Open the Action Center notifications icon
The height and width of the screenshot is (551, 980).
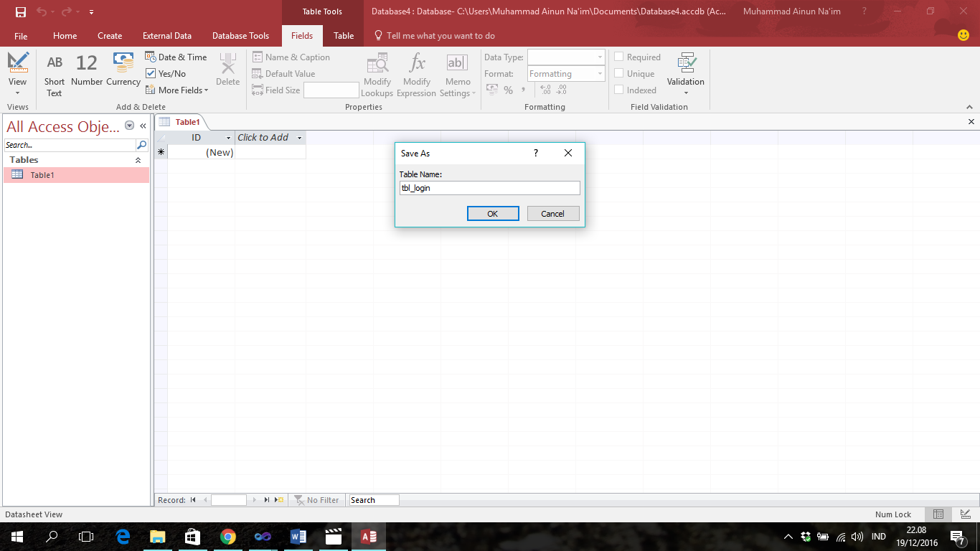pos(957,536)
